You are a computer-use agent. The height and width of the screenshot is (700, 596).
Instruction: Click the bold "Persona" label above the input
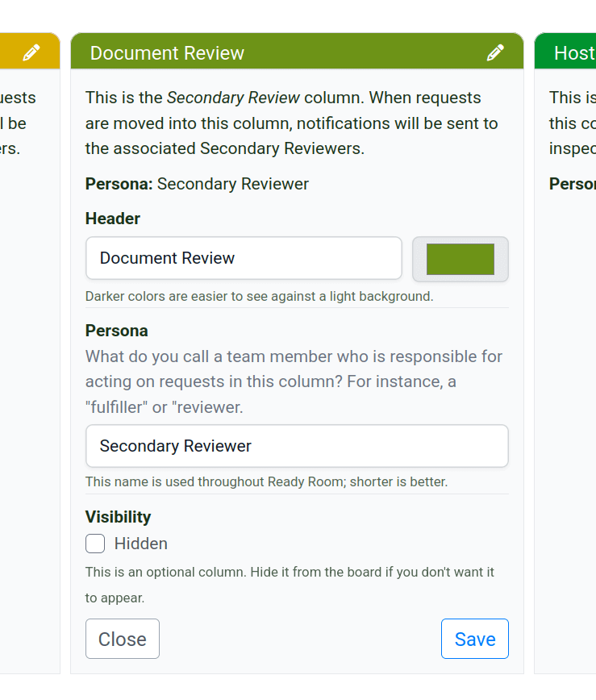pos(117,331)
